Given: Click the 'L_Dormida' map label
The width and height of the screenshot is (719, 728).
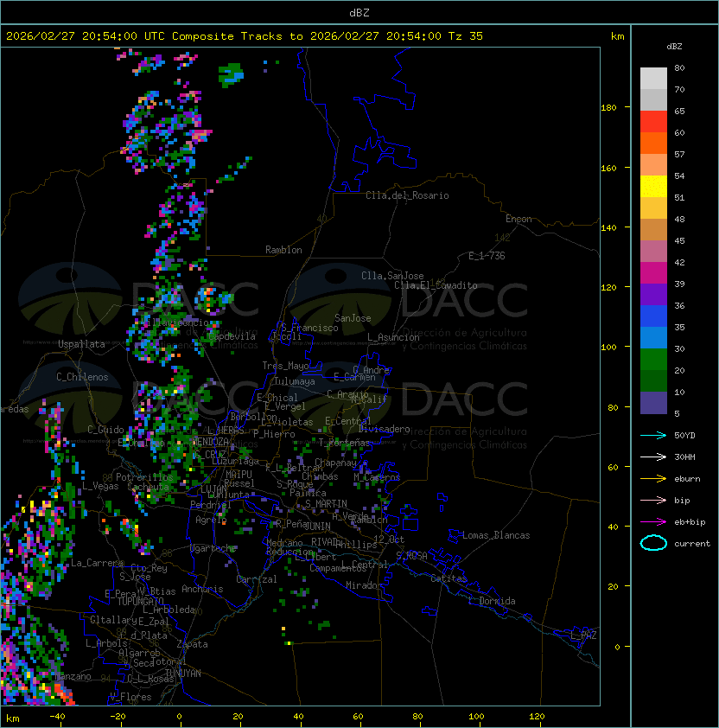Looking at the screenshot, I should coord(492,601).
